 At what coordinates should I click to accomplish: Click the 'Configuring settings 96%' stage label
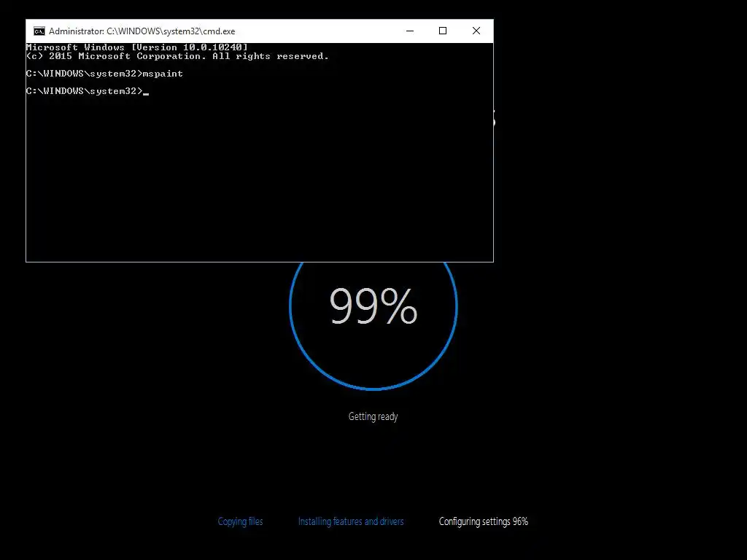click(x=484, y=521)
